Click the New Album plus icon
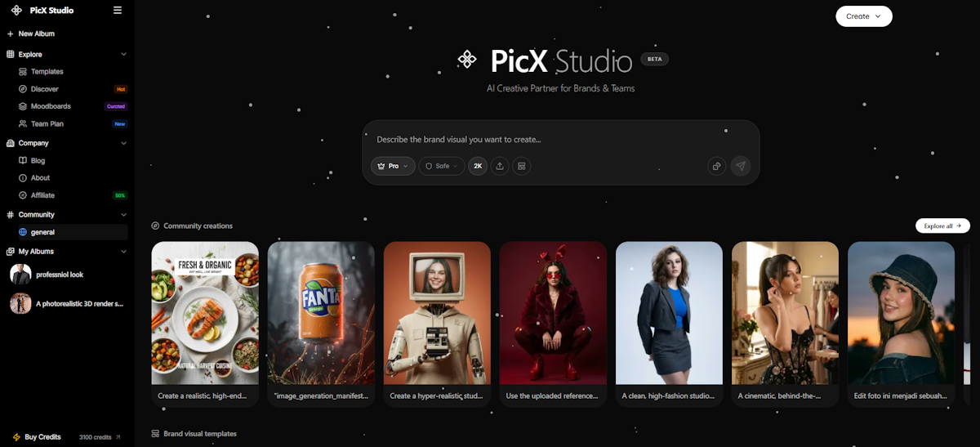The height and width of the screenshot is (447, 980). click(x=10, y=34)
